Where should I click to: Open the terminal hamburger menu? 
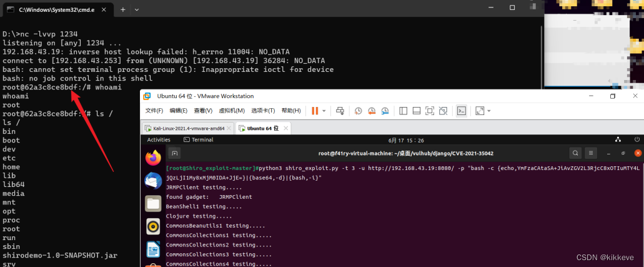click(591, 153)
